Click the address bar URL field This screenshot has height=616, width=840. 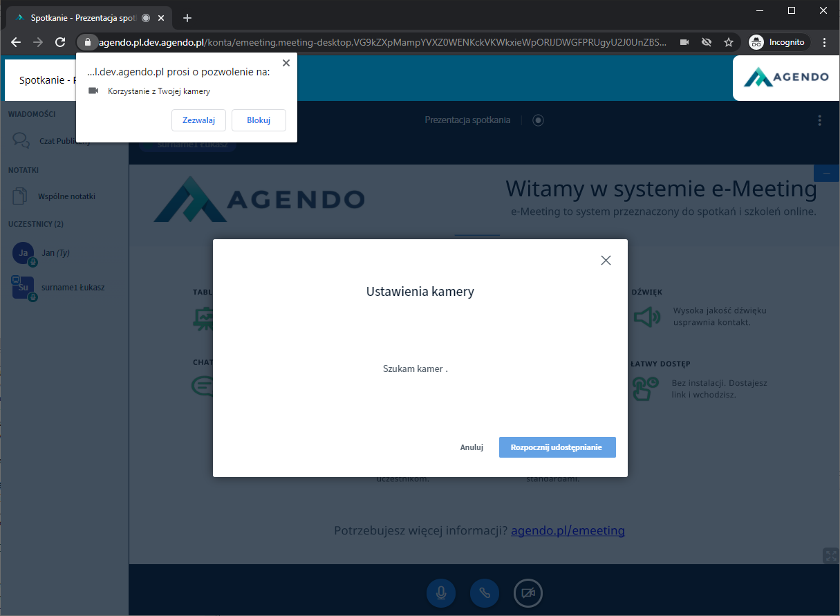pos(380,42)
